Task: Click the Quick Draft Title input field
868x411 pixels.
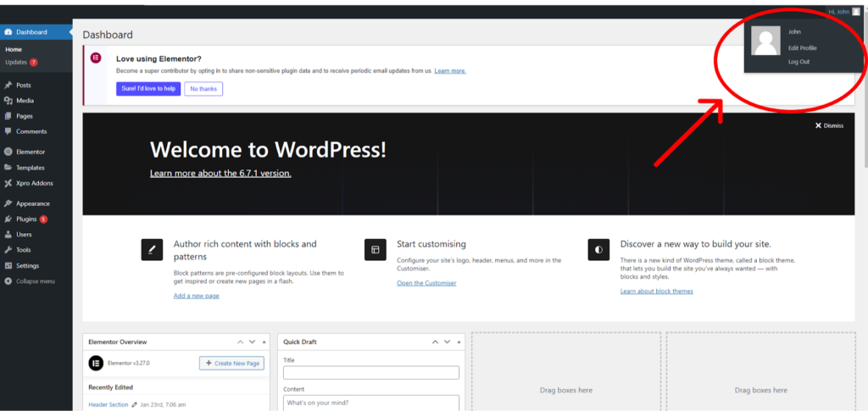Action: point(371,373)
